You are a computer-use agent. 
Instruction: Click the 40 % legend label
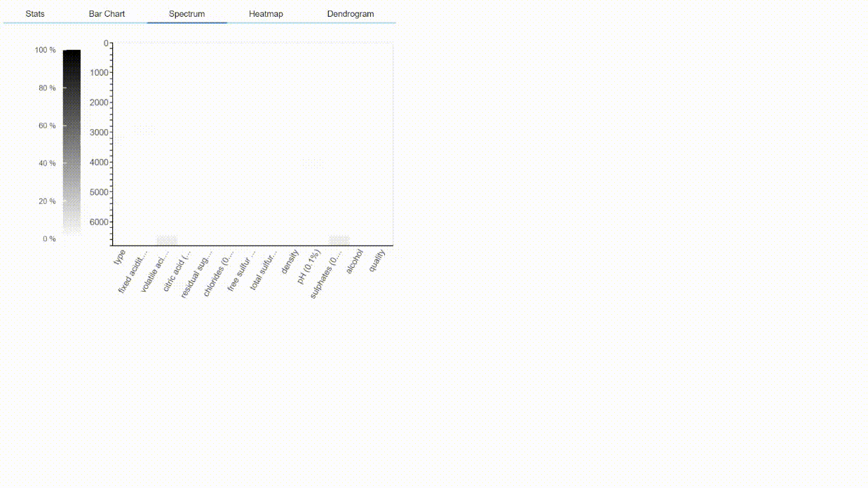(x=48, y=163)
